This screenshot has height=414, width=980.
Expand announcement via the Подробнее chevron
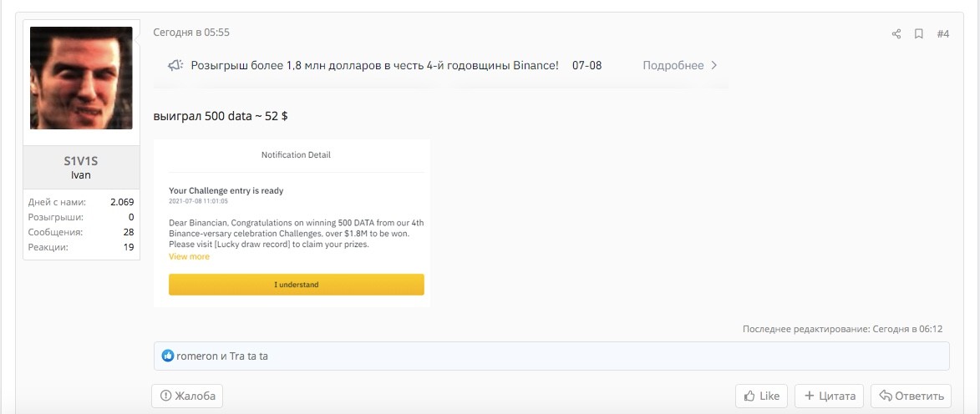pos(713,65)
